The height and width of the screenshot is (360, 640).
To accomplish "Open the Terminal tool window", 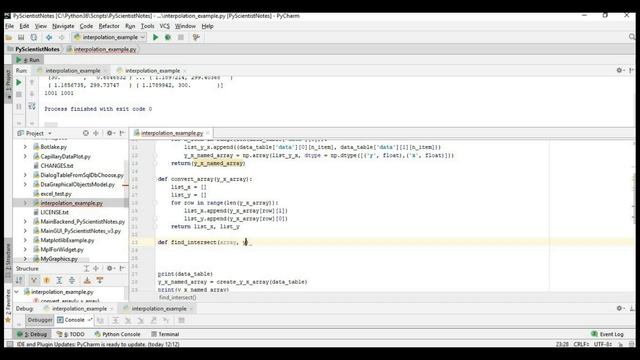I will pyautogui.click(x=165, y=334).
